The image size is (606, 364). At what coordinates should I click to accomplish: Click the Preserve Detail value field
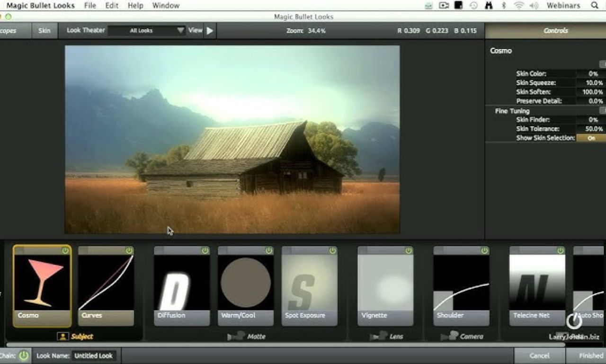[590, 101]
